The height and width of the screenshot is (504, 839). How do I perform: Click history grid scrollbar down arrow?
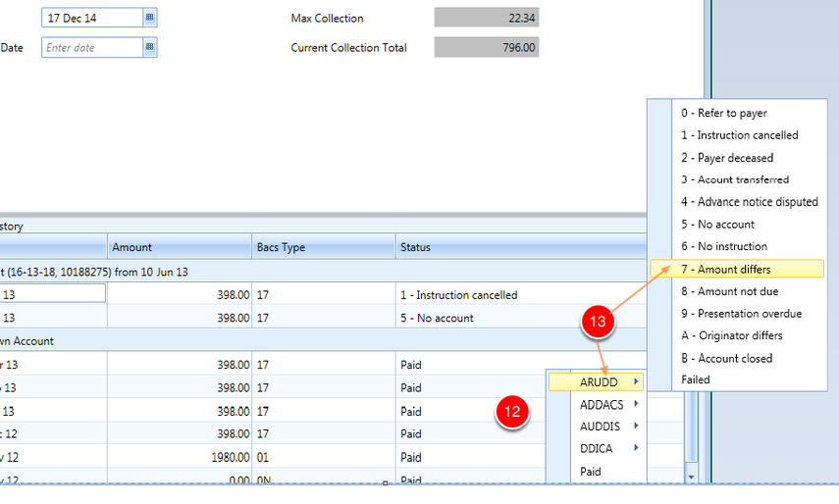692,477
